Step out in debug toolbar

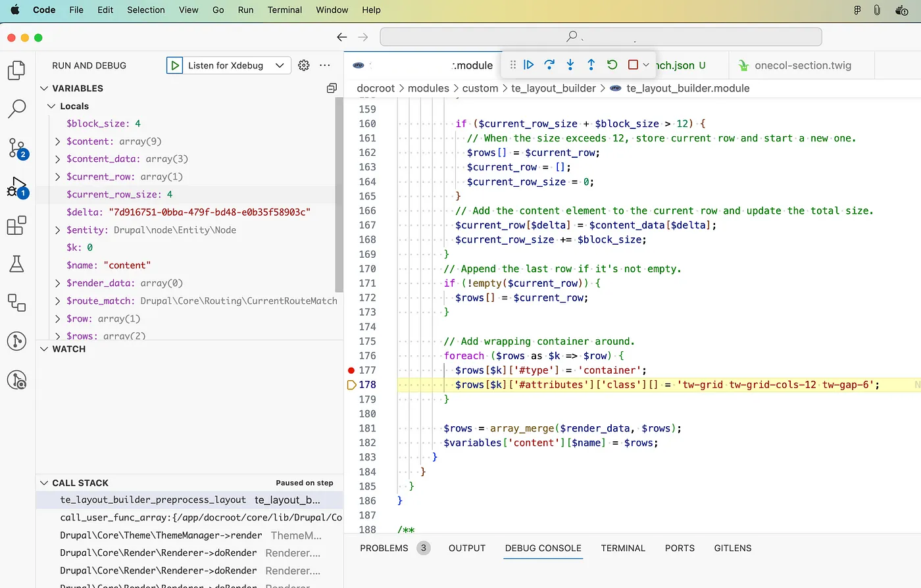pyautogui.click(x=591, y=64)
